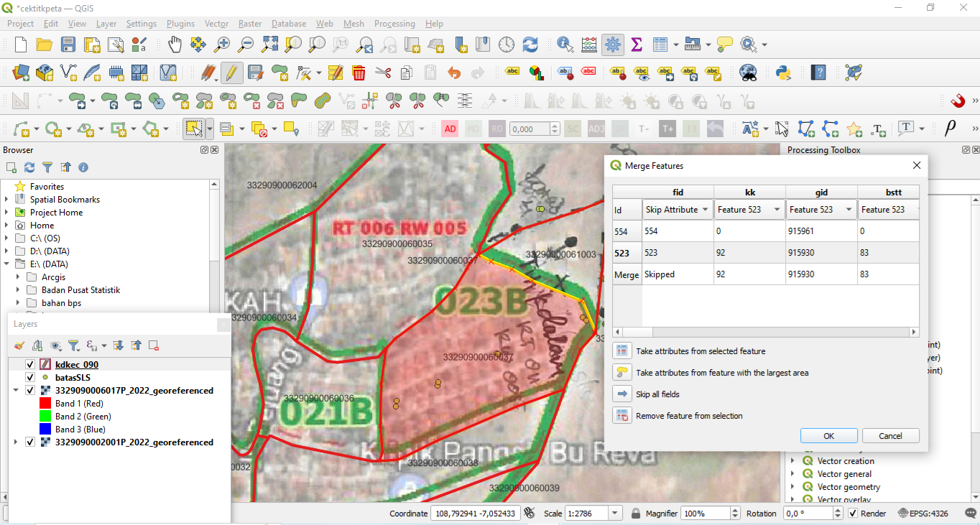
Task: Activate the Zoom Out magnifier tool
Action: (246, 45)
